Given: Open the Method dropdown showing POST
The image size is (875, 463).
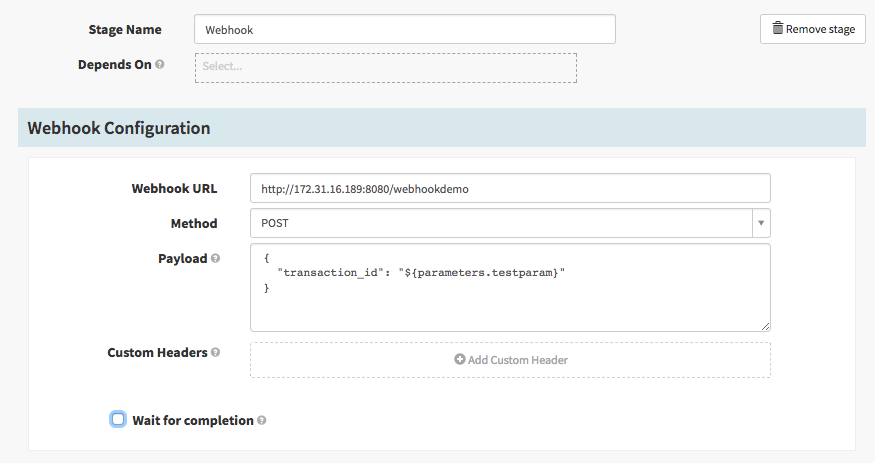Looking at the screenshot, I should coord(500,224).
